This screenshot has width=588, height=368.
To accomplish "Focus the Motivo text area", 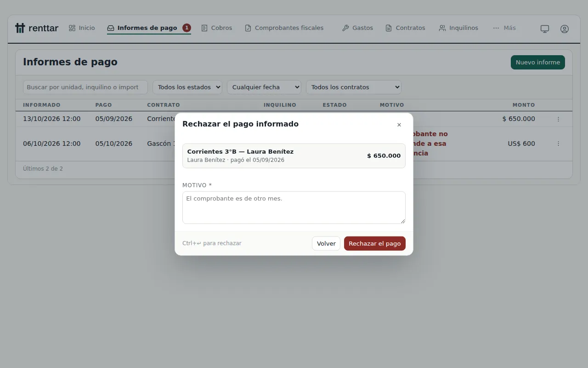I will (x=294, y=208).
